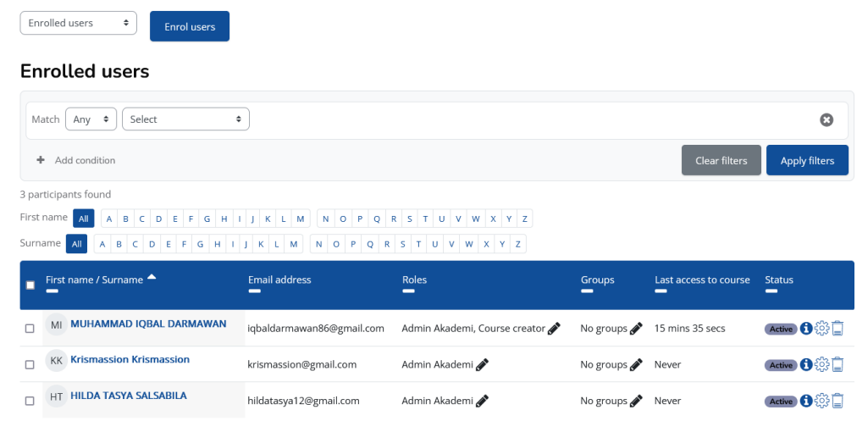Viewport: 868px width, 421px height.
Task: Expand the filter Select dropdown
Action: tap(185, 119)
